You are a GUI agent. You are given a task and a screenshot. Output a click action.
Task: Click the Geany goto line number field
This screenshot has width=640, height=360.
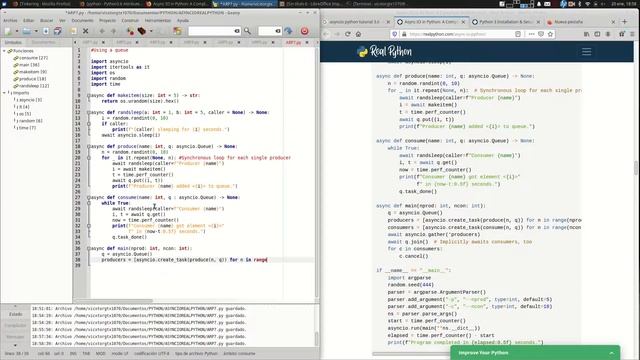[270, 31]
